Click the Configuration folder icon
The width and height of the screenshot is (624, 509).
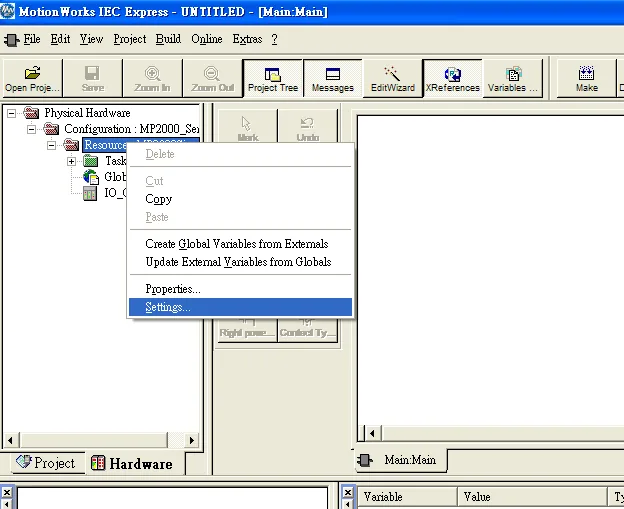[x=51, y=129]
